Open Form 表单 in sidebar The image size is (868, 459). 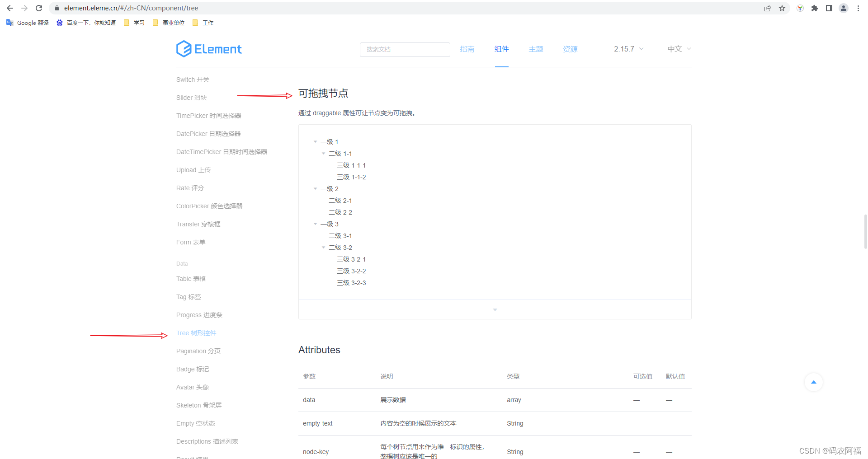click(x=191, y=242)
